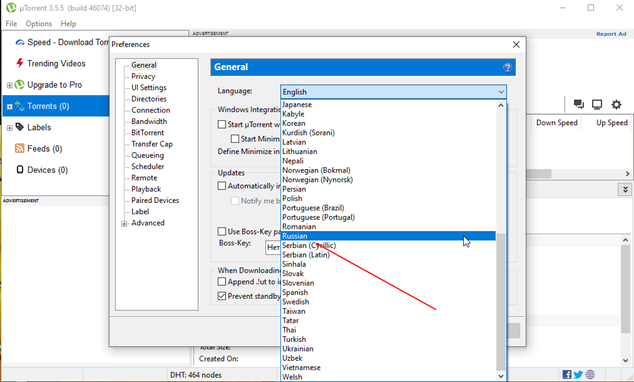Click the Report Ad link
634x382 pixels.
(611, 34)
